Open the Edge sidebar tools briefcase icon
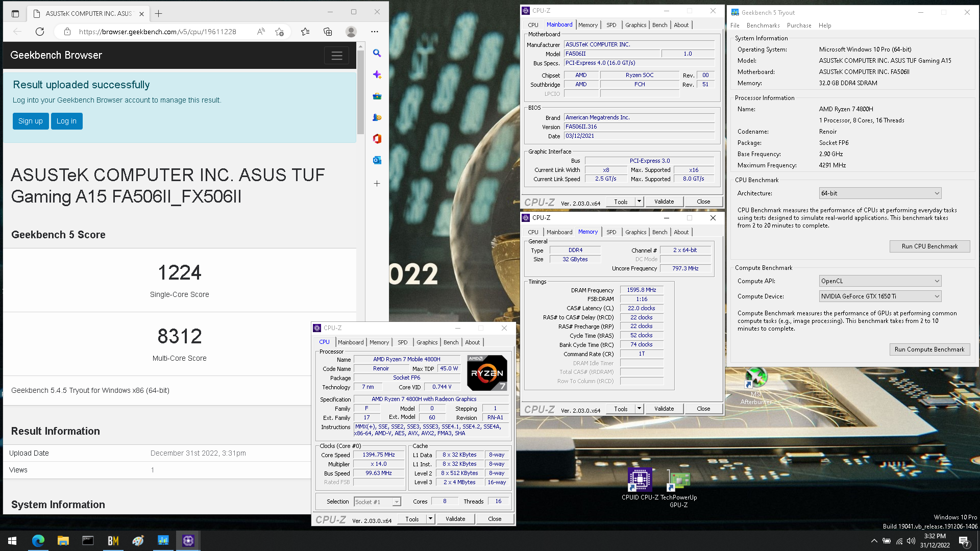 (377, 96)
